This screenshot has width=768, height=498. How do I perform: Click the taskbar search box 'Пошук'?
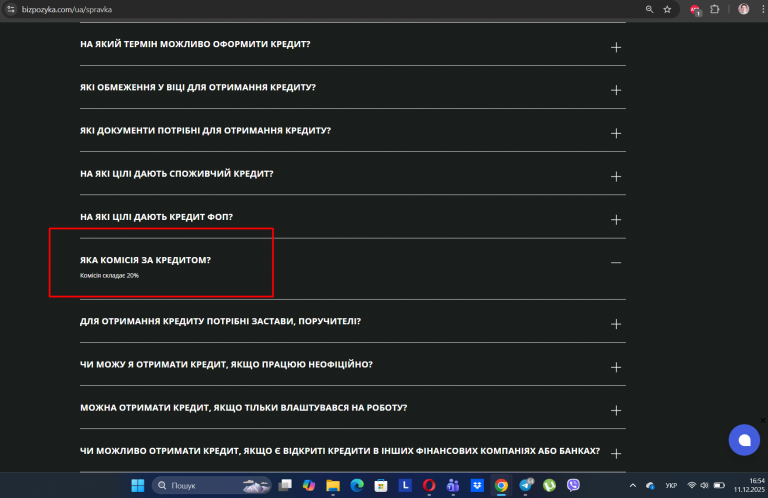pyautogui.click(x=211, y=485)
